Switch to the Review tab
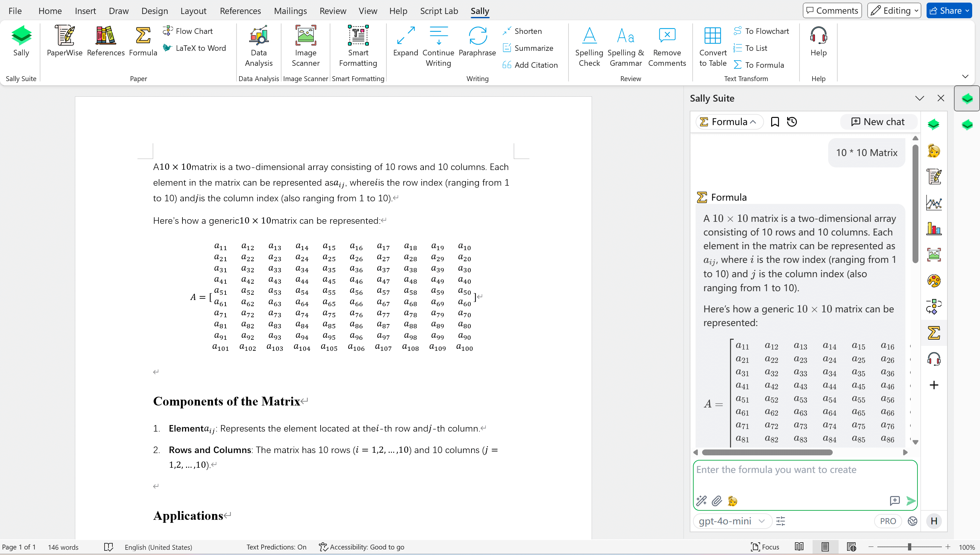980x555 pixels. click(333, 11)
